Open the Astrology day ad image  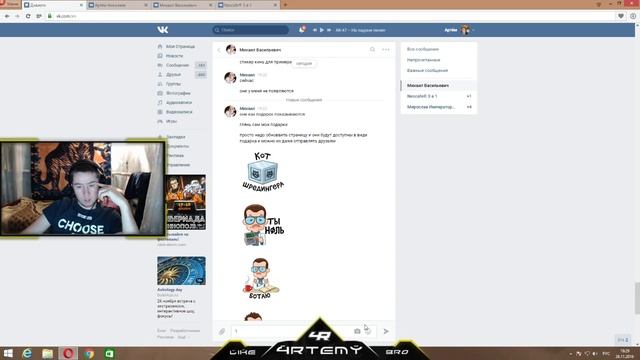pos(181,271)
